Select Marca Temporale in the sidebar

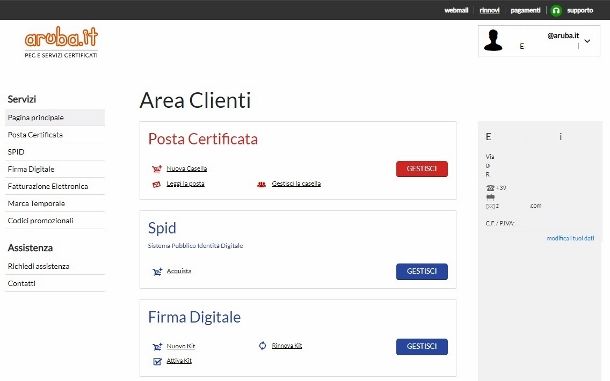[x=55, y=203]
